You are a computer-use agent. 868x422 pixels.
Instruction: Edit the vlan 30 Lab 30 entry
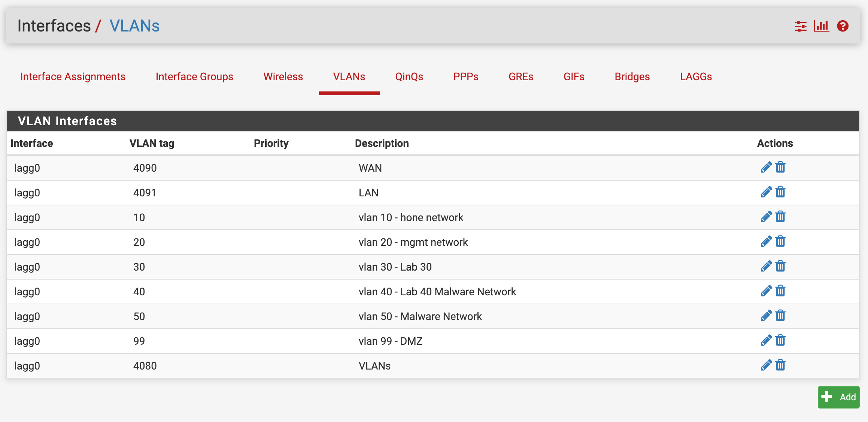(x=766, y=266)
